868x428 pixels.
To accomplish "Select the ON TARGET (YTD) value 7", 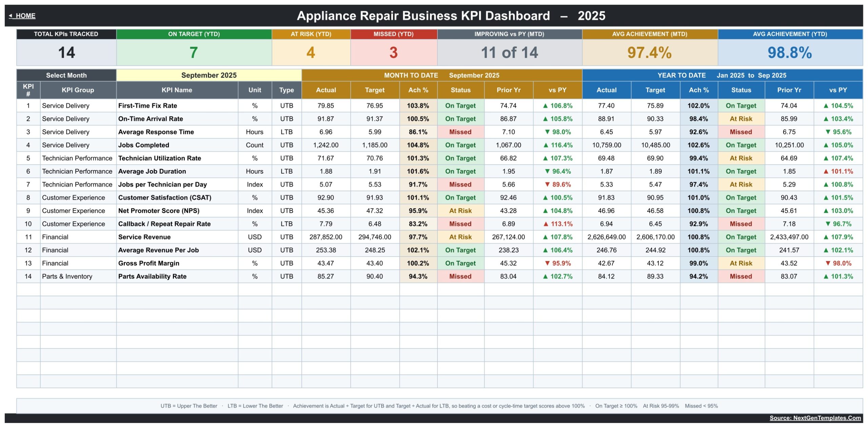I will pos(194,52).
